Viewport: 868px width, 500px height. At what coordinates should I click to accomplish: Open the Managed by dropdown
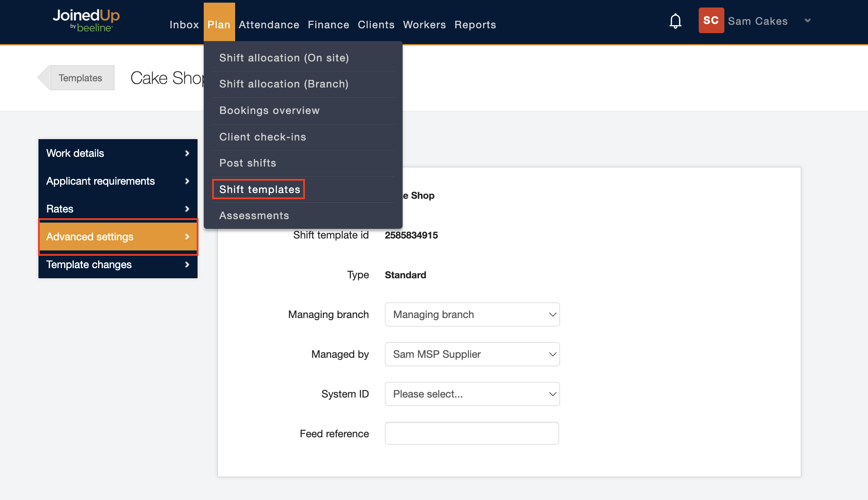472,354
